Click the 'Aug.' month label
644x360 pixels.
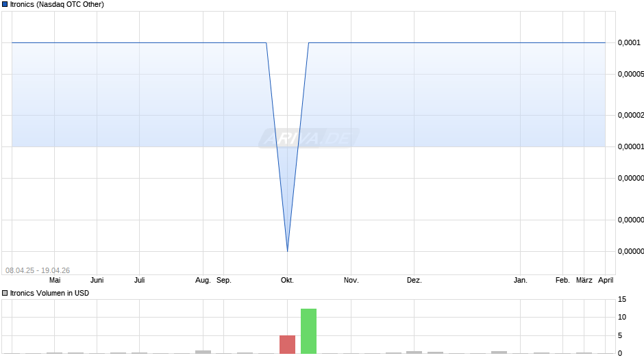coord(203,281)
